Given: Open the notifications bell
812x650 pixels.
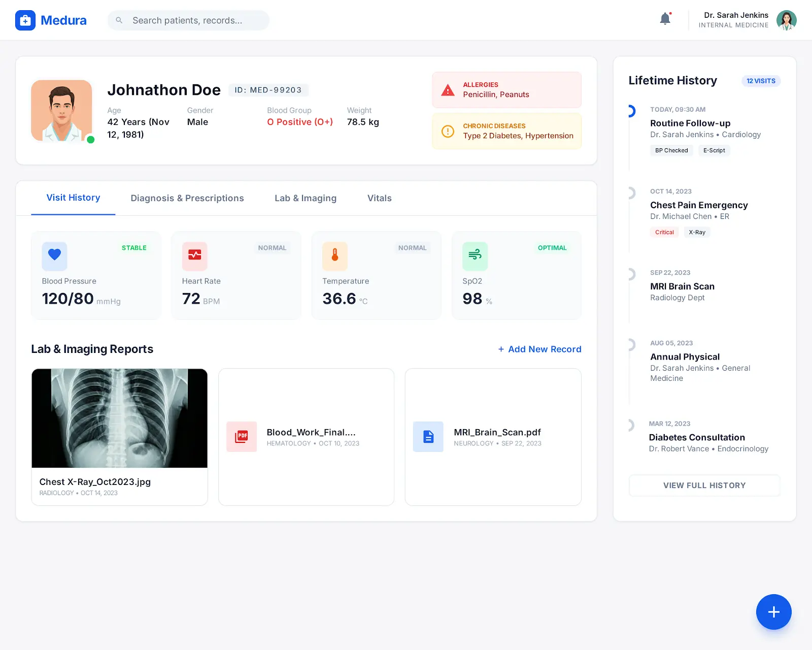Looking at the screenshot, I should click(665, 19).
